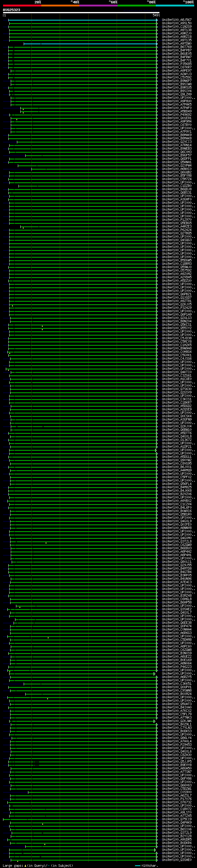
Task: Select hit label UniRef100_A1CUE0
Action: (x=177, y=379)
